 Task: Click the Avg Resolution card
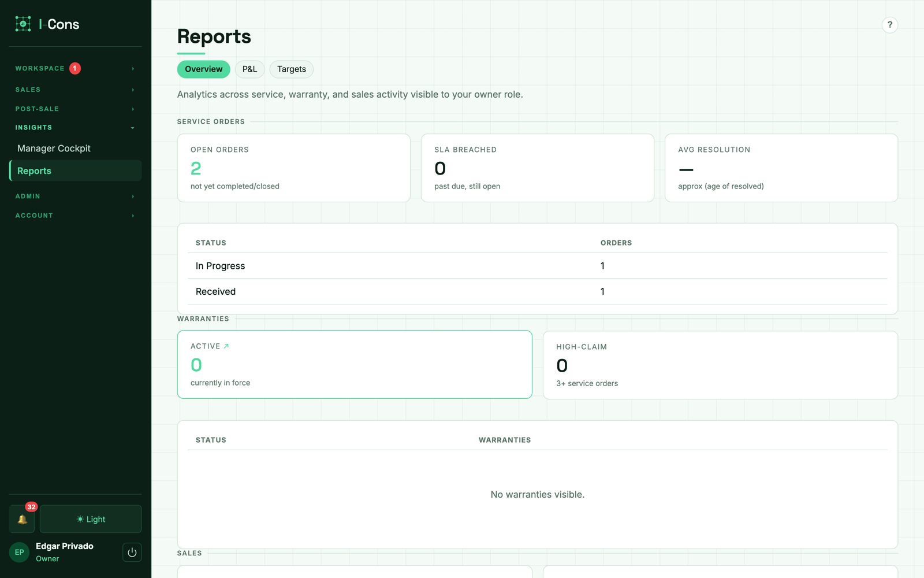[x=781, y=168]
